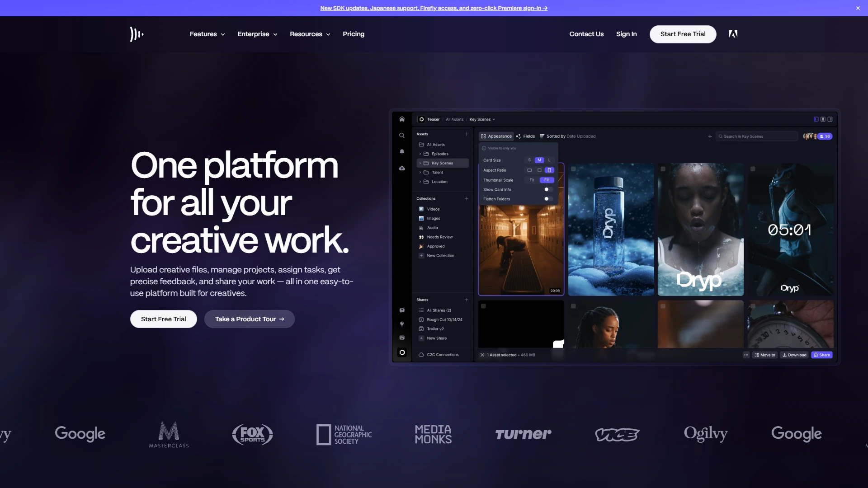Image resolution: width=868 pixels, height=488 pixels.
Task: Open the Pricing page
Action: pyautogui.click(x=354, y=34)
